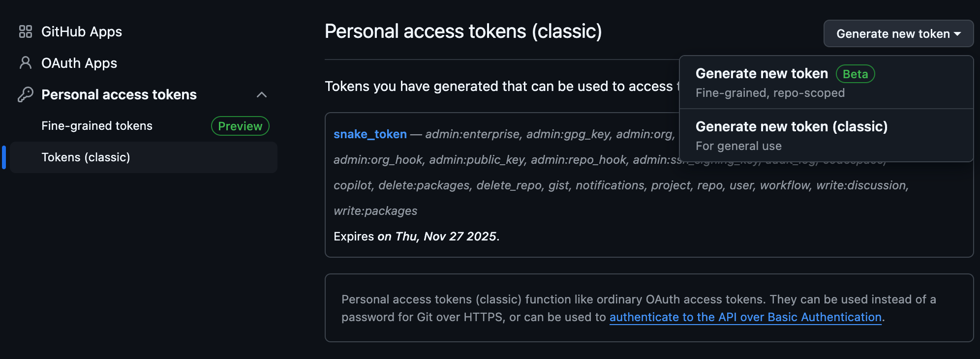The width and height of the screenshot is (980, 359).
Task: Open authenticate to the API over Basic Authentication link
Action: pos(745,317)
